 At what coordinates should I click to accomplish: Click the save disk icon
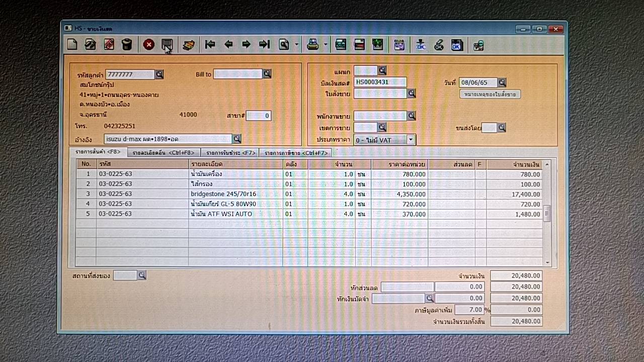[167, 45]
